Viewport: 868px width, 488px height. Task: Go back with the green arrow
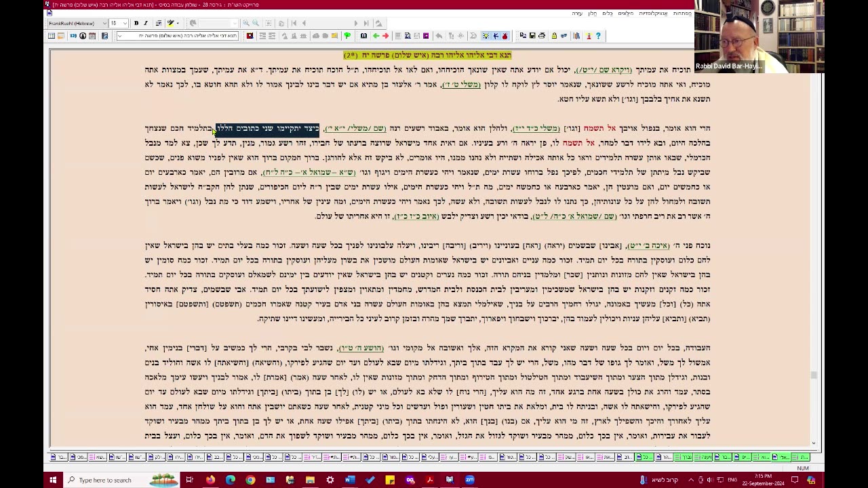(x=376, y=36)
